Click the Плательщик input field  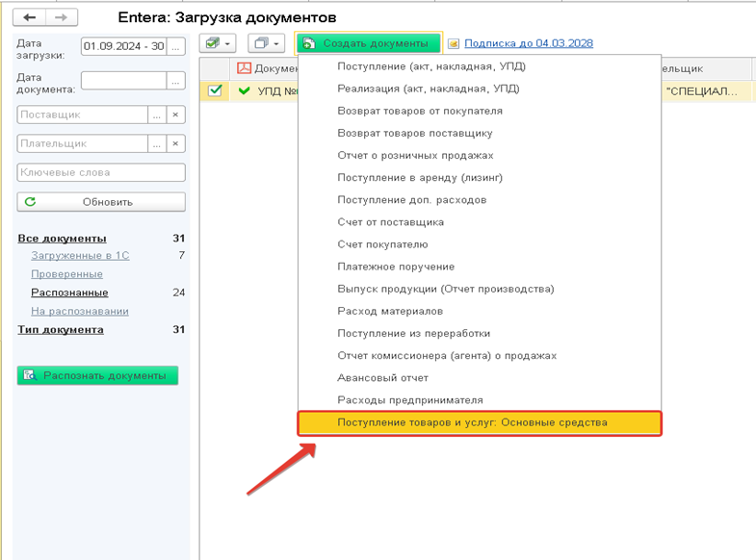point(83,143)
